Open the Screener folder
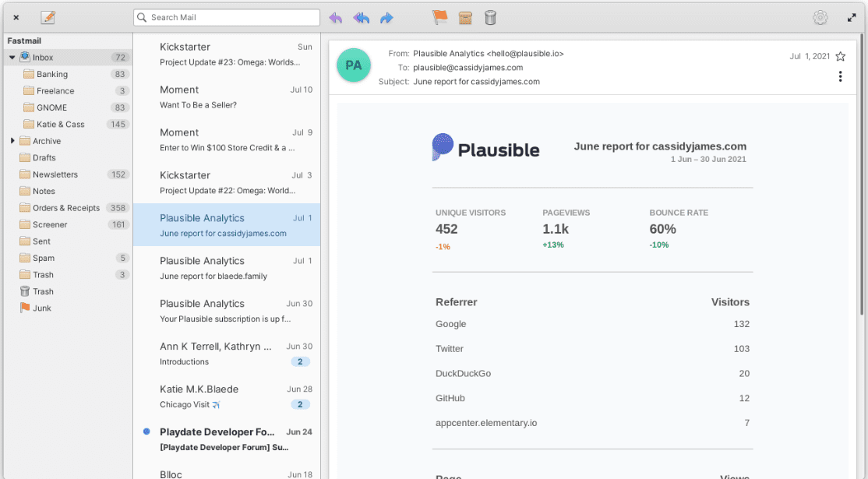The image size is (868, 479). click(x=68, y=224)
